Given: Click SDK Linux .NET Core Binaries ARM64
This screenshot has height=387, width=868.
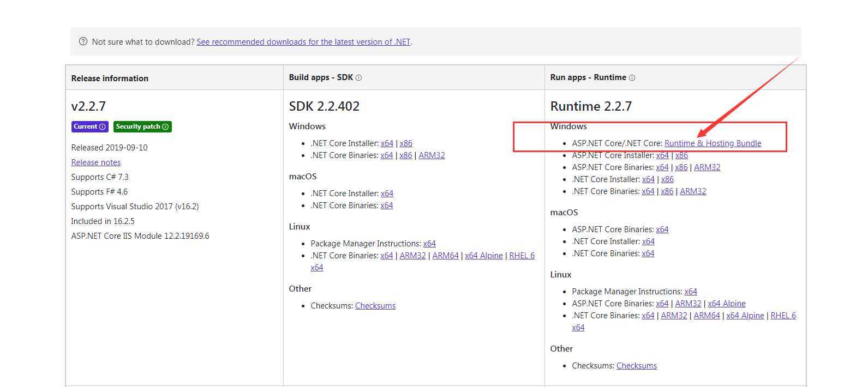Looking at the screenshot, I should [445, 256].
